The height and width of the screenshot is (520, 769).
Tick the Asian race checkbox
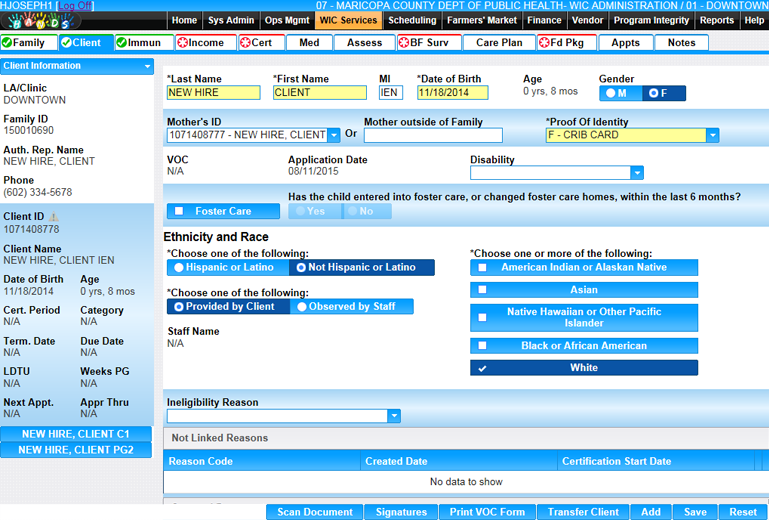pyautogui.click(x=483, y=290)
